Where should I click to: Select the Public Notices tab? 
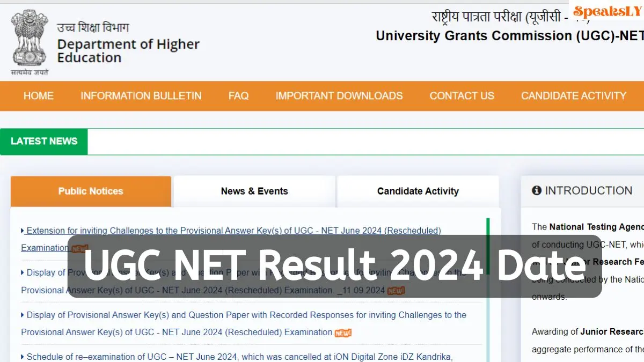click(90, 191)
